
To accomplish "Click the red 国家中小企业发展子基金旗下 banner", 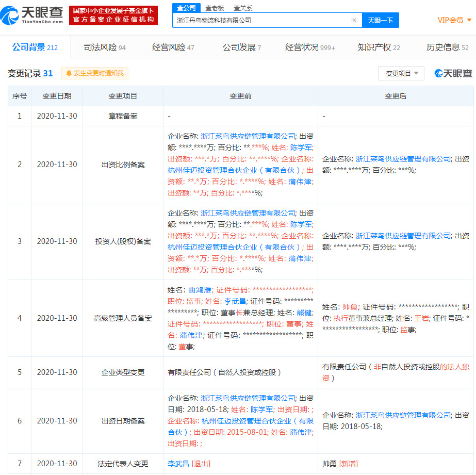I will 113,15.
